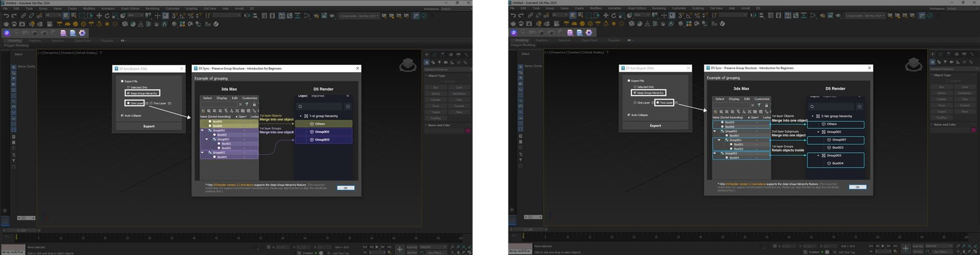Click Teapot primitive button in left command panel

(435, 113)
